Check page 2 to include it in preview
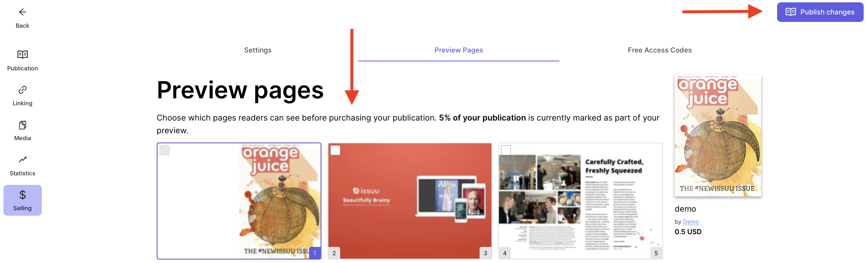The width and height of the screenshot is (868, 263). click(x=335, y=151)
